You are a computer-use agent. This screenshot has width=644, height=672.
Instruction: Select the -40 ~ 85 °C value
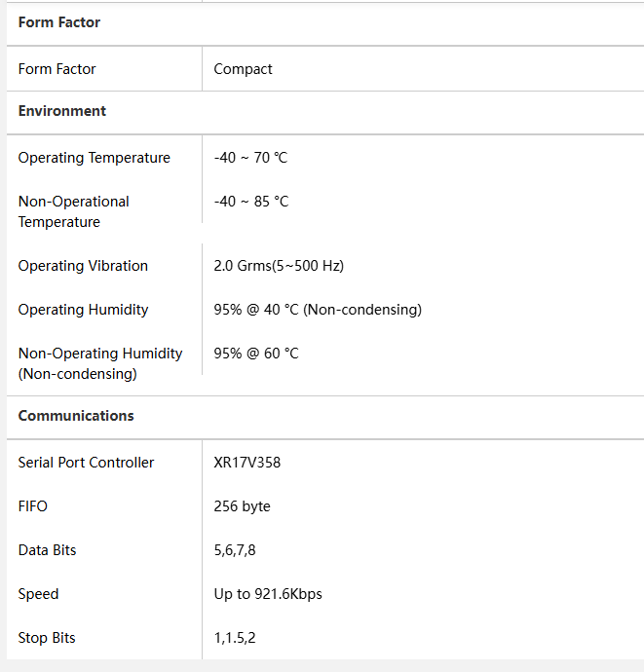tap(251, 202)
